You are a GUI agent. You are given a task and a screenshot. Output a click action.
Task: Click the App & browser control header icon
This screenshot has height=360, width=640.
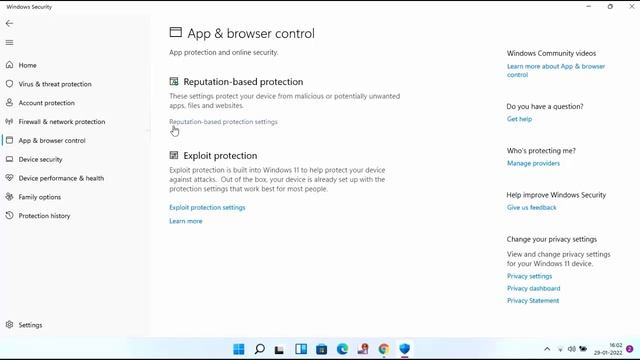[176, 32]
